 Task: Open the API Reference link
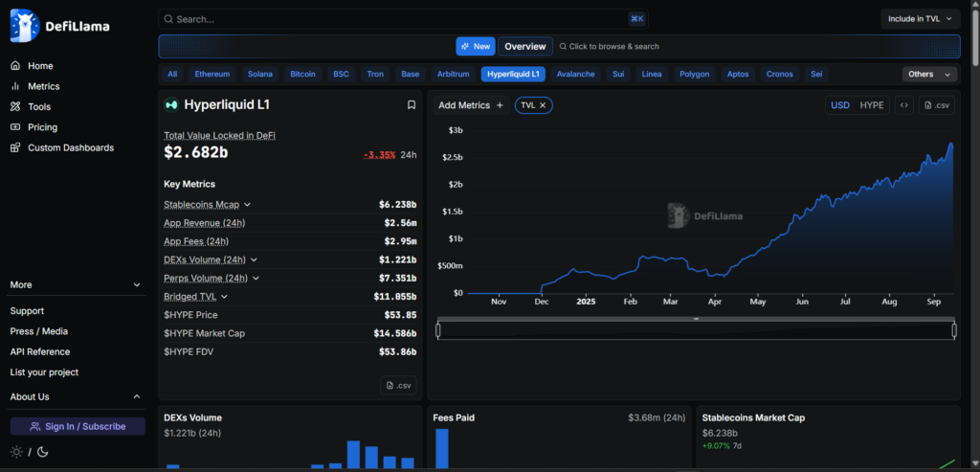tap(39, 351)
